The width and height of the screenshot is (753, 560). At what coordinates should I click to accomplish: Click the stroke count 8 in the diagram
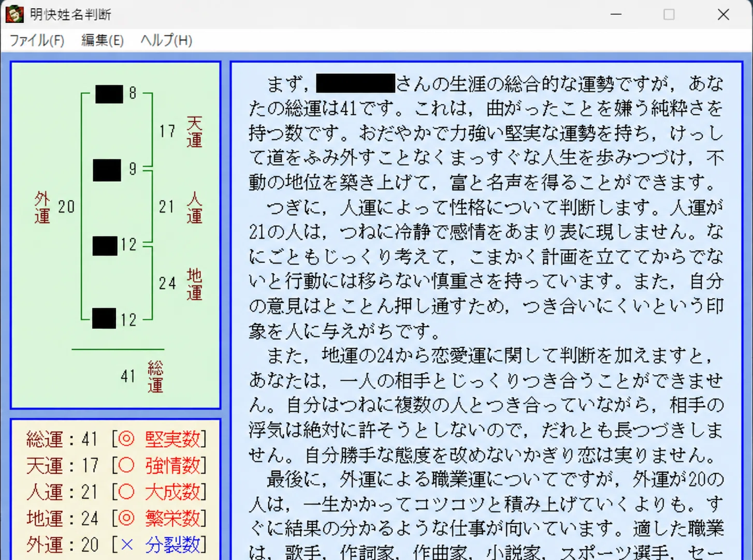[133, 93]
